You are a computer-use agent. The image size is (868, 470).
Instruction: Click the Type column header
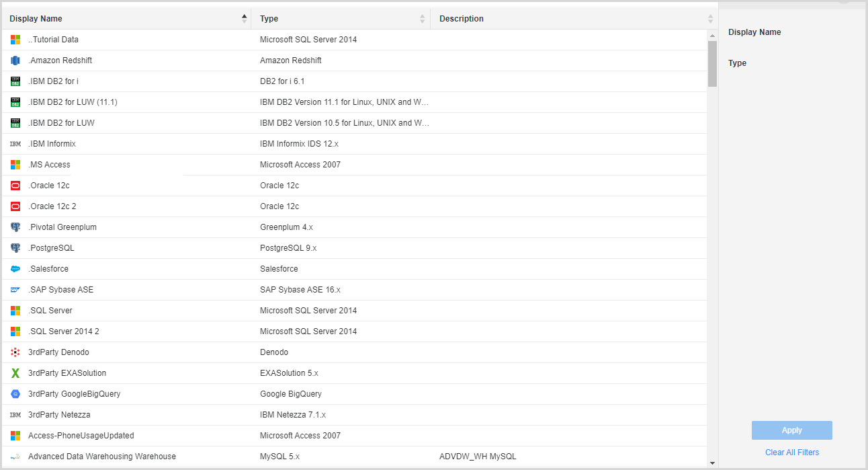click(269, 19)
